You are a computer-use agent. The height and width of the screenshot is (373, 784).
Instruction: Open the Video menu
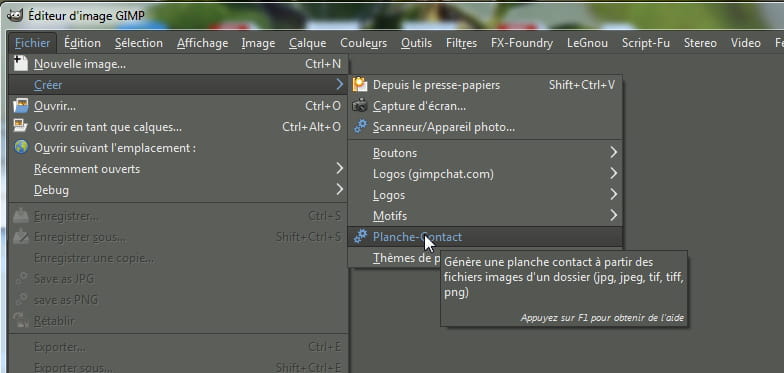coord(746,43)
